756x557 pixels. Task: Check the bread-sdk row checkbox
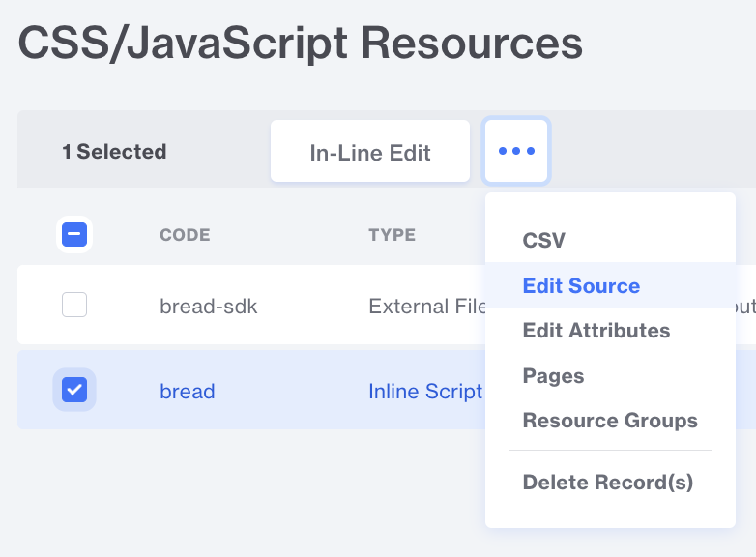click(74, 306)
